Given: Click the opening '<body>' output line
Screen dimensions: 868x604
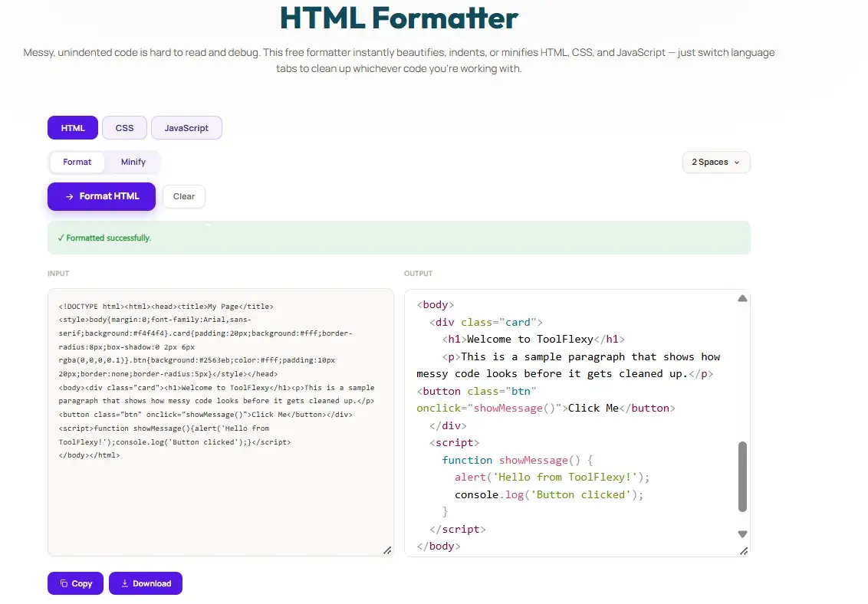Looking at the screenshot, I should pyautogui.click(x=436, y=305).
